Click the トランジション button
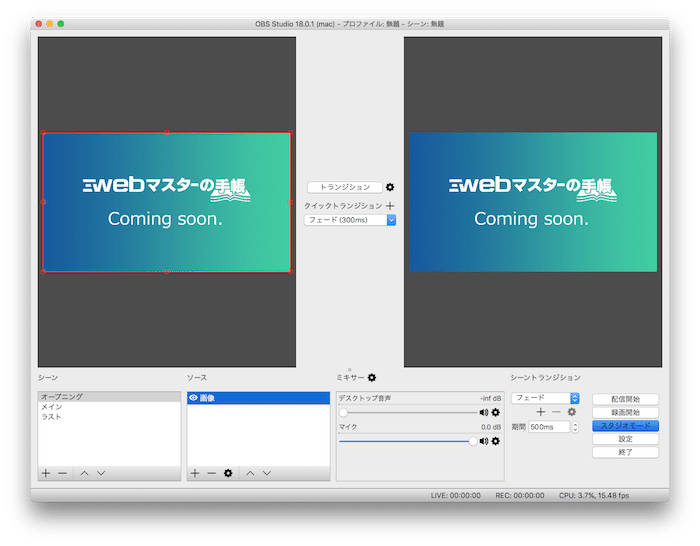This screenshot has width=700, height=546. pos(345,187)
